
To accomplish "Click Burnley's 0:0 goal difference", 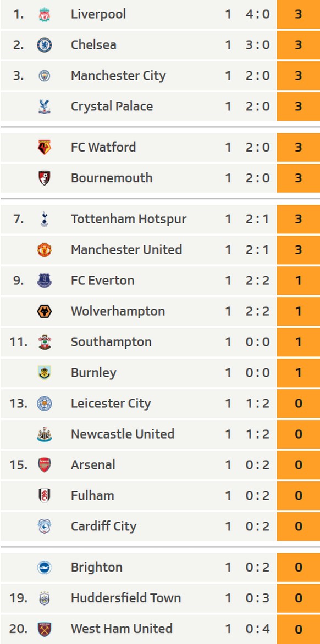I will (257, 373).
